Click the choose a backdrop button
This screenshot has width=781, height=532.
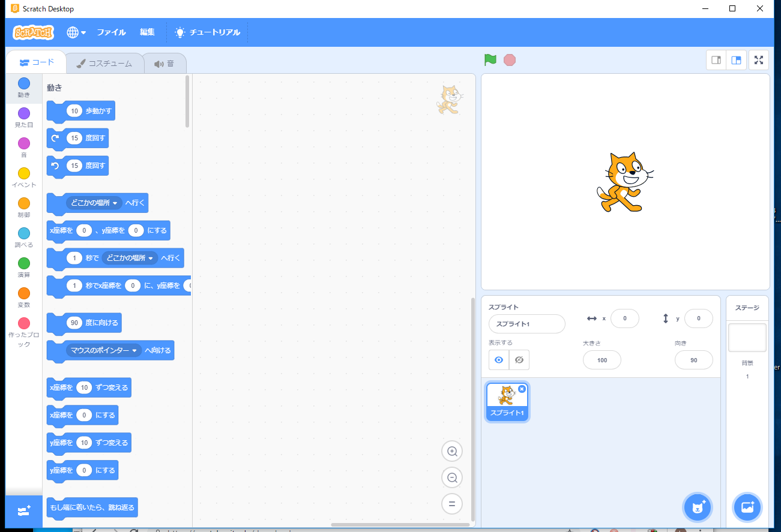(x=747, y=507)
